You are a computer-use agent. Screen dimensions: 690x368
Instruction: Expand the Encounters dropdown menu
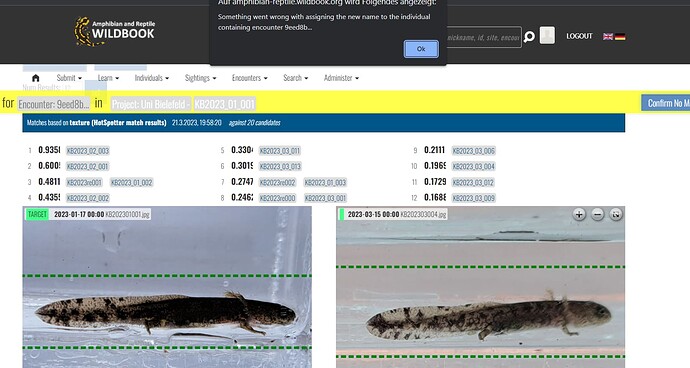(250, 78)
